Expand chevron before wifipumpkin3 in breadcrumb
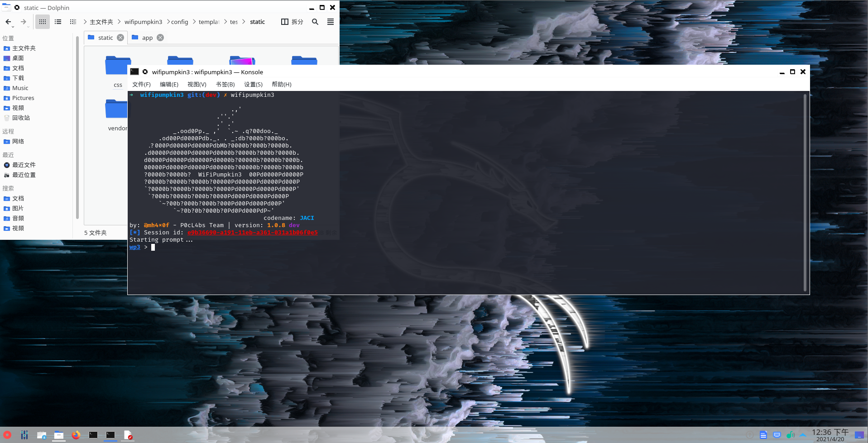The image size is (868, 443). tap(119, 22)
